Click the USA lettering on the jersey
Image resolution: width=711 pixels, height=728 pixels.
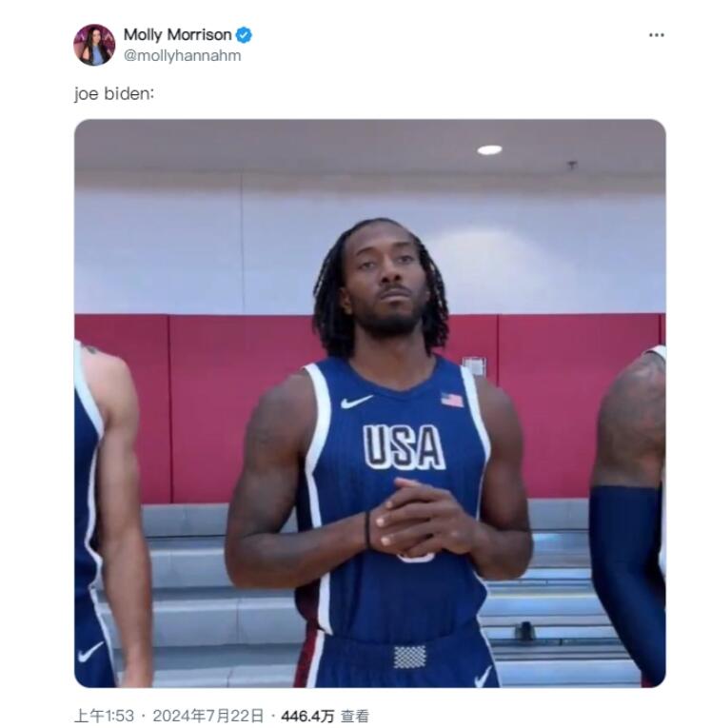click(404, 447)
